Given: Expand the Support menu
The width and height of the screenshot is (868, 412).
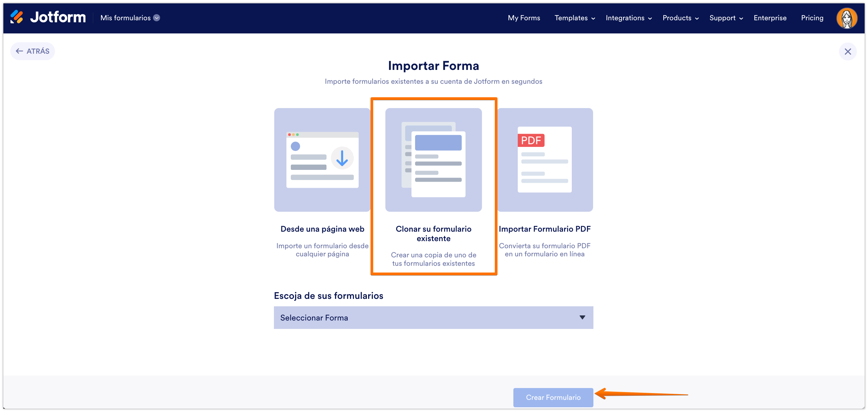Looking at the screenshot, I should [726, 18].
